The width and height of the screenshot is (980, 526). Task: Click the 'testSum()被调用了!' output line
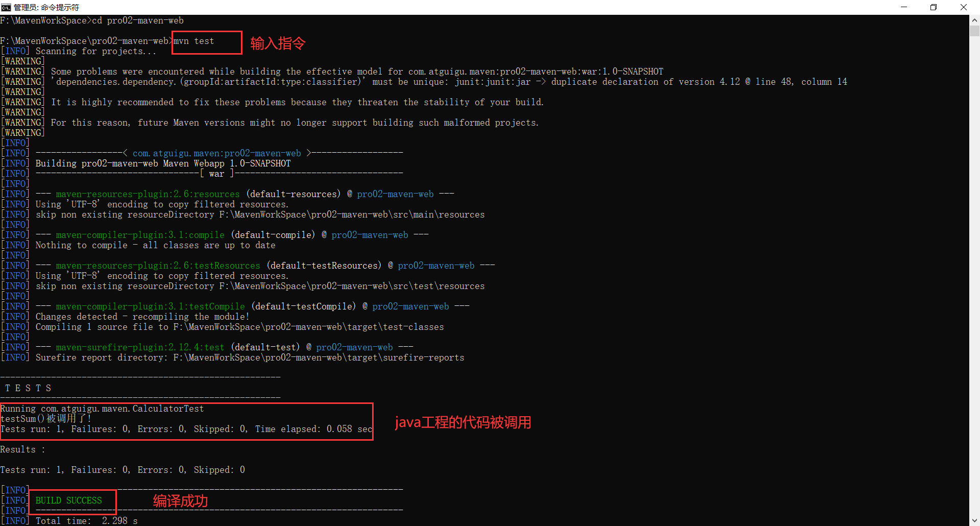coord(46,419)
